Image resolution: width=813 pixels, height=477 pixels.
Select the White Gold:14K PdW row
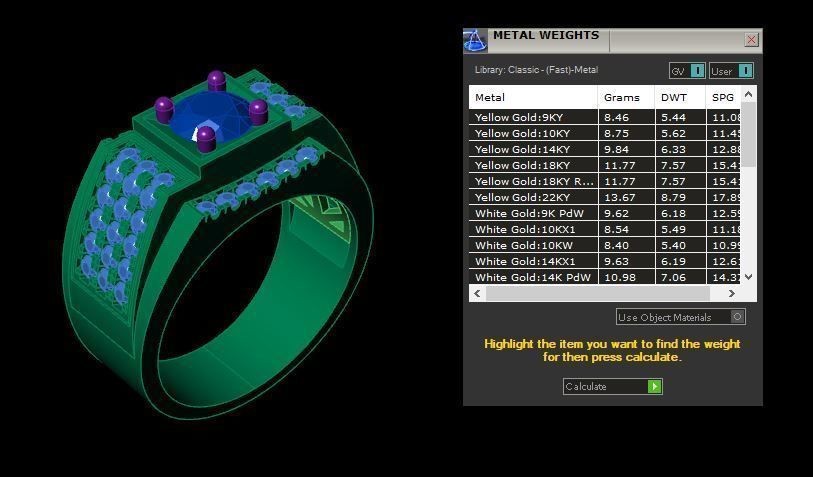[x=605, y=277]
